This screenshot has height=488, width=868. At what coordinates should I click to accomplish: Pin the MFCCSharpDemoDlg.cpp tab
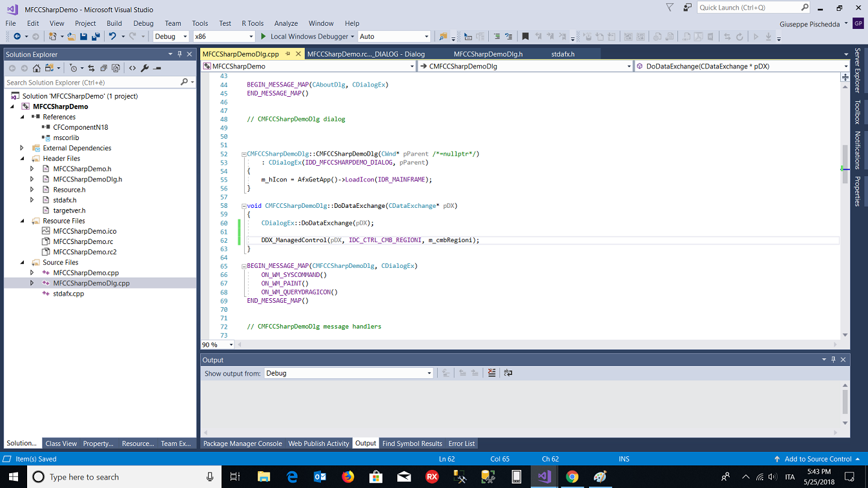click(288, 54)
